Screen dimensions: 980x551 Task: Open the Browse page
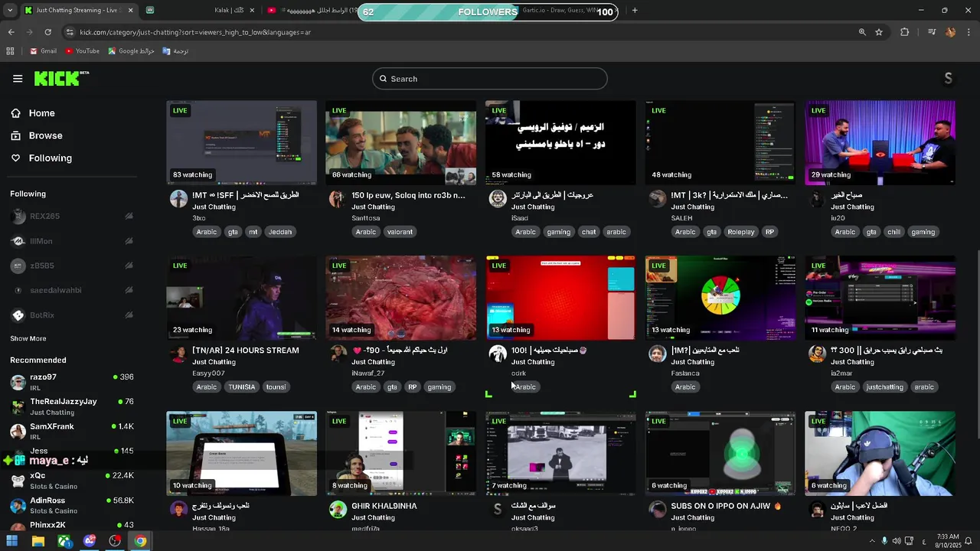tap(37, 135)
